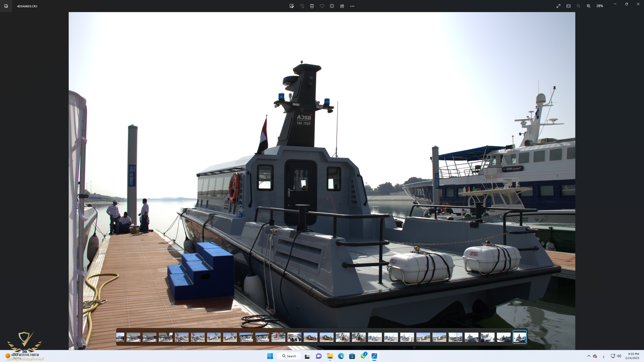Open File Explorer from the taskbar

[x=330, y=356]
